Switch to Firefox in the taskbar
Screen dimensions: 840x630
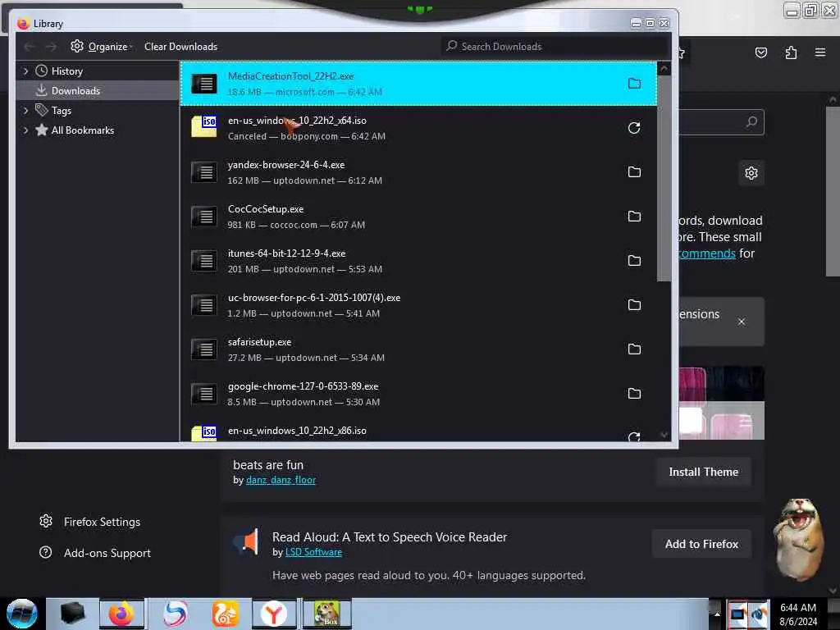[121, 614]
